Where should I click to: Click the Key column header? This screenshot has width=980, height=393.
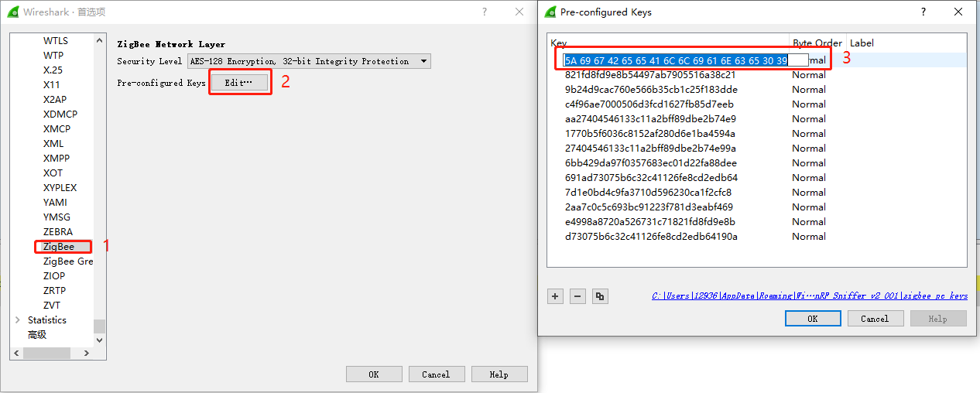click(669, 43)
